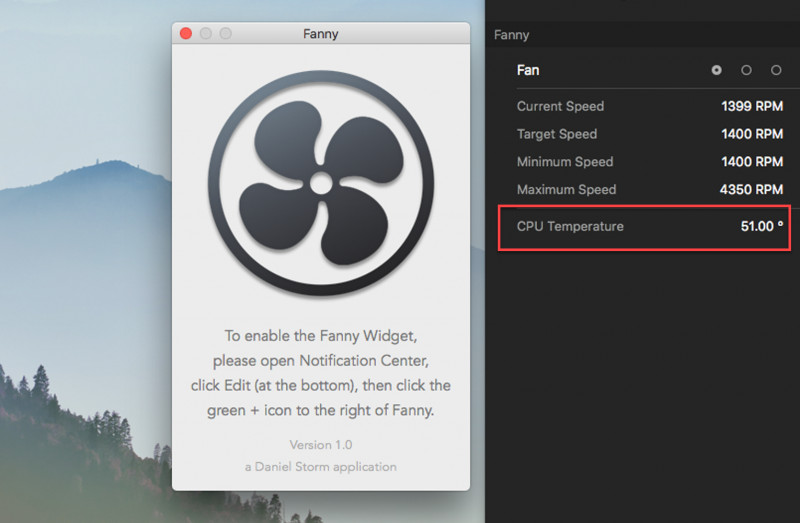This screenshot has height=523, width=800.
Task: Click the 51.00 ° temperature reading
Action: click(761, 227)
